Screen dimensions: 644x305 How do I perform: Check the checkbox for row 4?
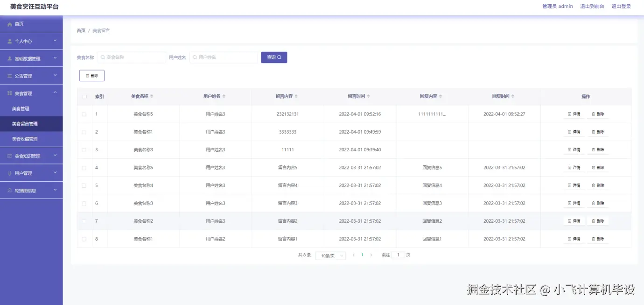(x=84, y=168)
